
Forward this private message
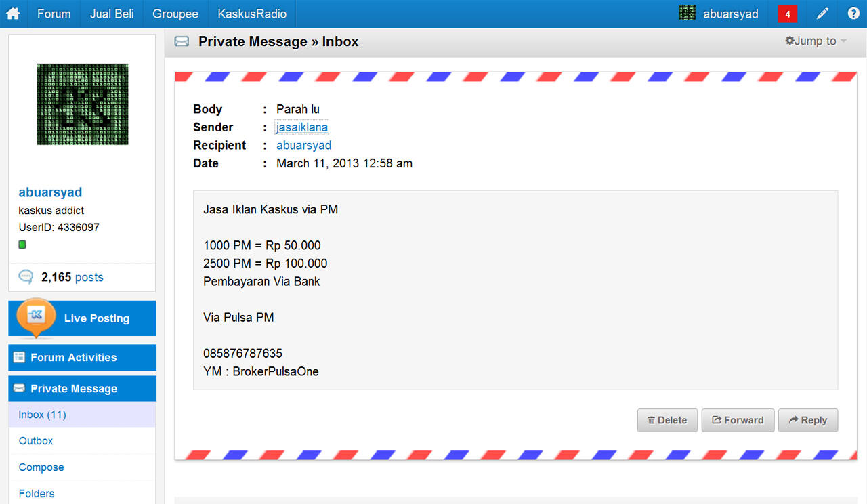(x=738, y=420)
